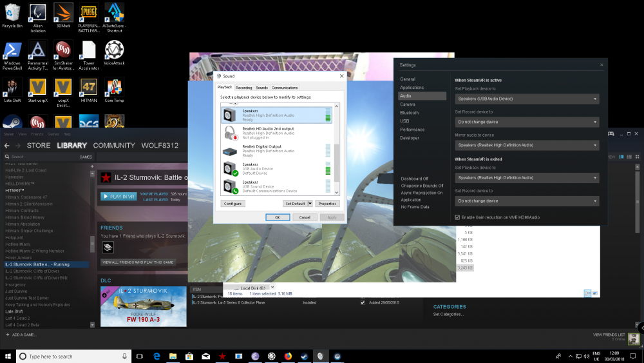This screenshot has width=644, height=363.
Task: Expand the GAMES filter in Steam search
Action: pyautogui.click(x=86, y=157)
